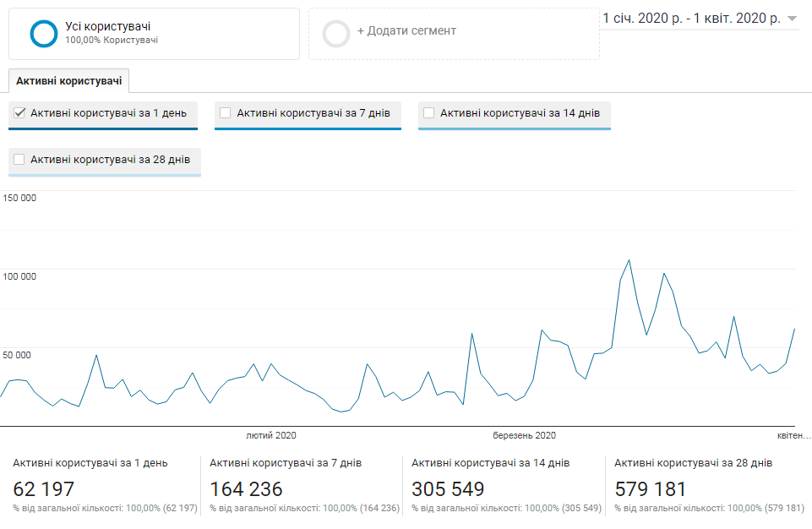Open the 1 січ. 2020 date range text
Viewport: 812px width, 529px height.
(x=691, y=19)
